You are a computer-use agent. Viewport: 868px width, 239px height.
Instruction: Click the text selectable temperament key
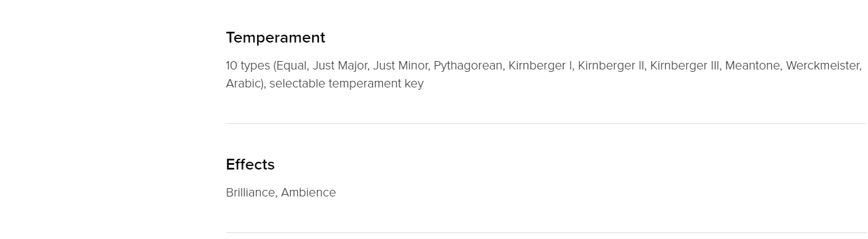point(346,84)
